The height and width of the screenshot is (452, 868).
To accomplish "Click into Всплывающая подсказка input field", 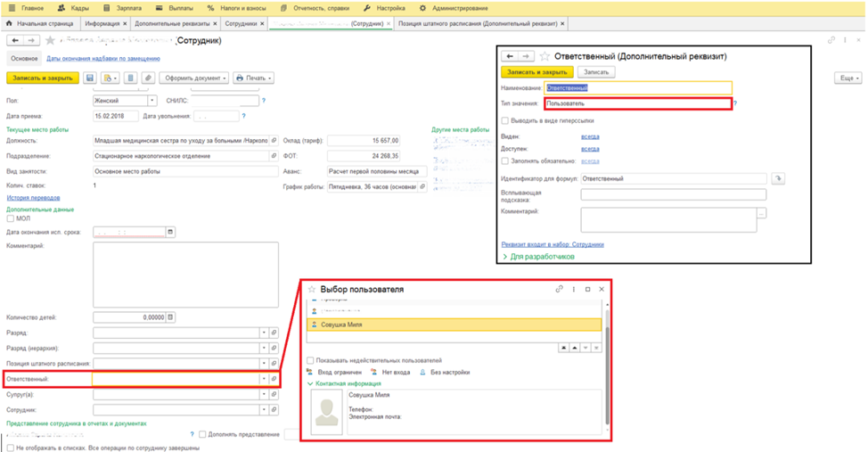I will coord(673,194).
